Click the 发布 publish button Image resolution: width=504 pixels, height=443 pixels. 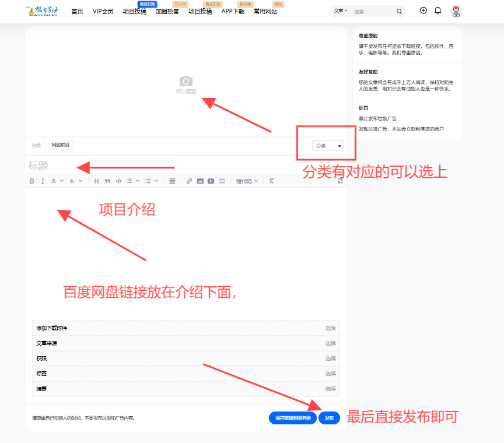(x=329, y=417)
